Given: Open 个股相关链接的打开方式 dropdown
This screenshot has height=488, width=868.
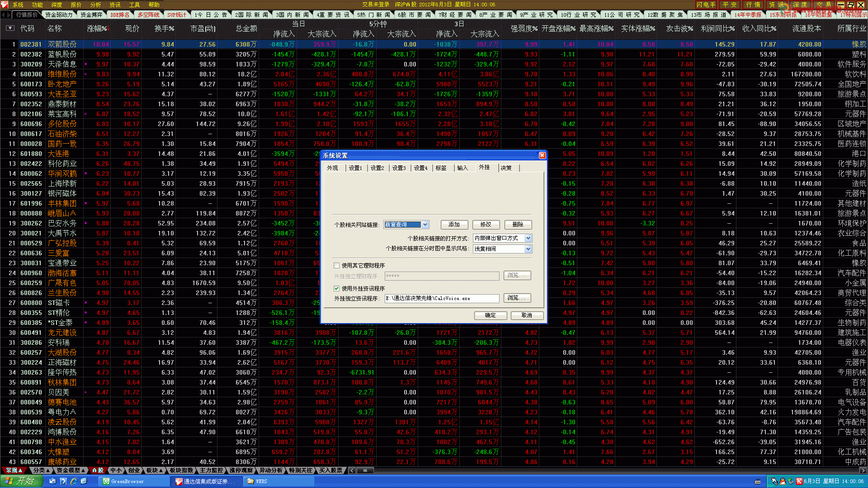Looking at the screenshot, I should [x=528, y=238].
